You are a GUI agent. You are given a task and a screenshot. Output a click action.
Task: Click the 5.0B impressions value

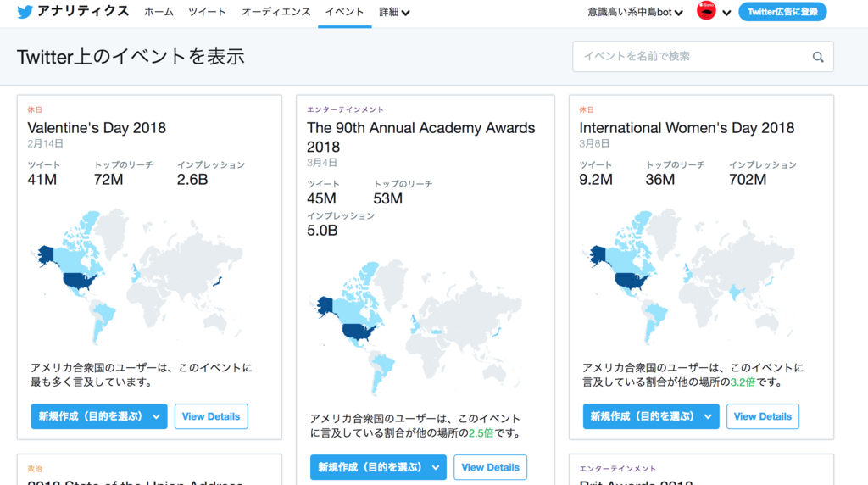(322, 231)
